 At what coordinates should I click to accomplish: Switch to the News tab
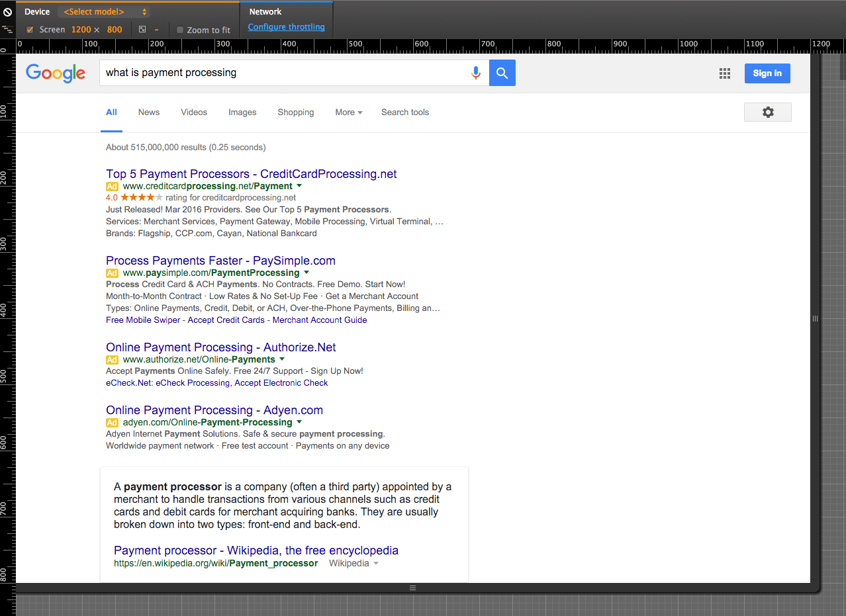[149, 112]
